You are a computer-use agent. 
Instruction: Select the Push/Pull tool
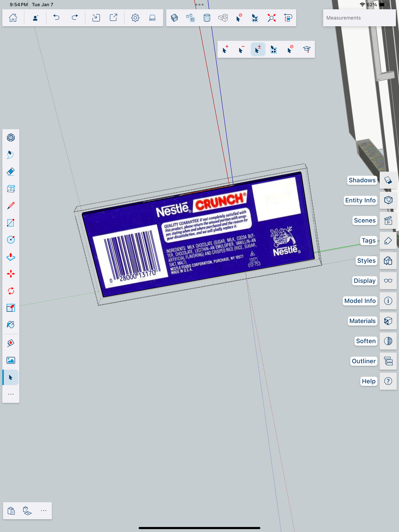click(x=11, y=257)
